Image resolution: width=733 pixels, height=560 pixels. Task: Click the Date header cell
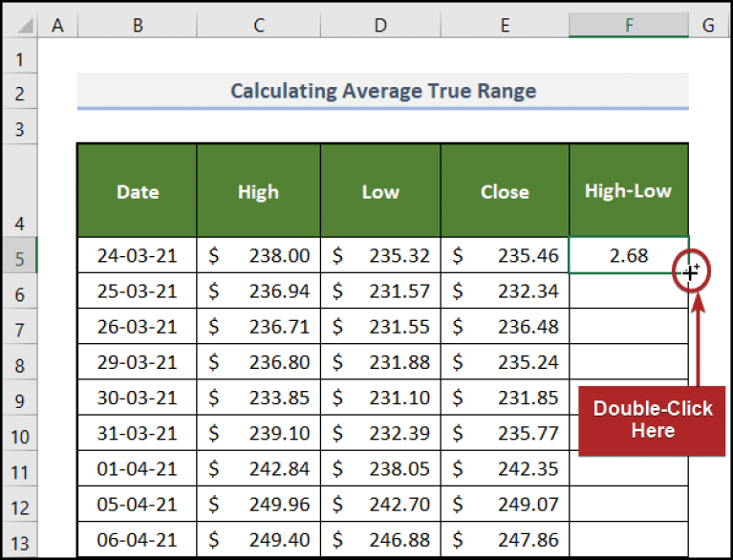(138, 191)
